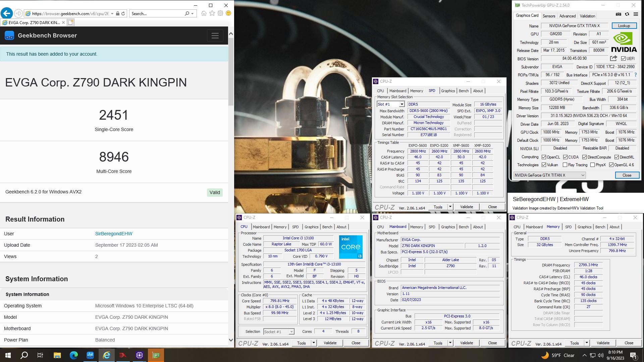644x362 pixels.
Task: Switch to the Advanced tab in GPU-Z
Action: [568, 16]
